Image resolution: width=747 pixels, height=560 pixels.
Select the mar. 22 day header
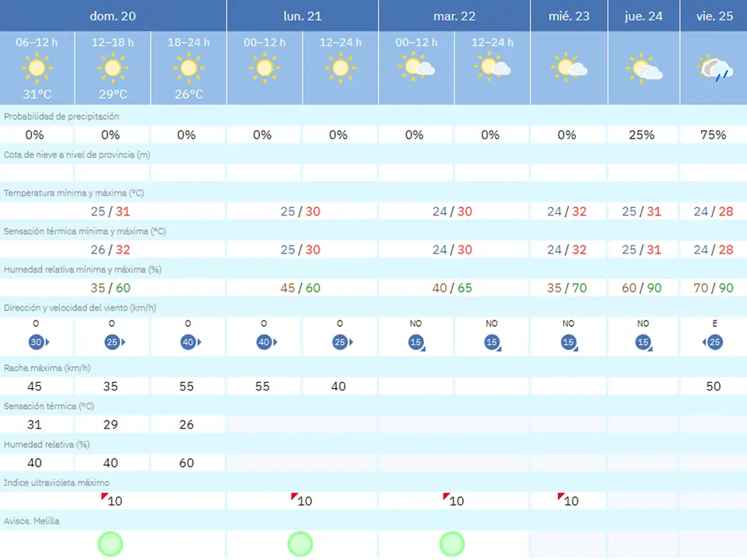tap(454, 16)
